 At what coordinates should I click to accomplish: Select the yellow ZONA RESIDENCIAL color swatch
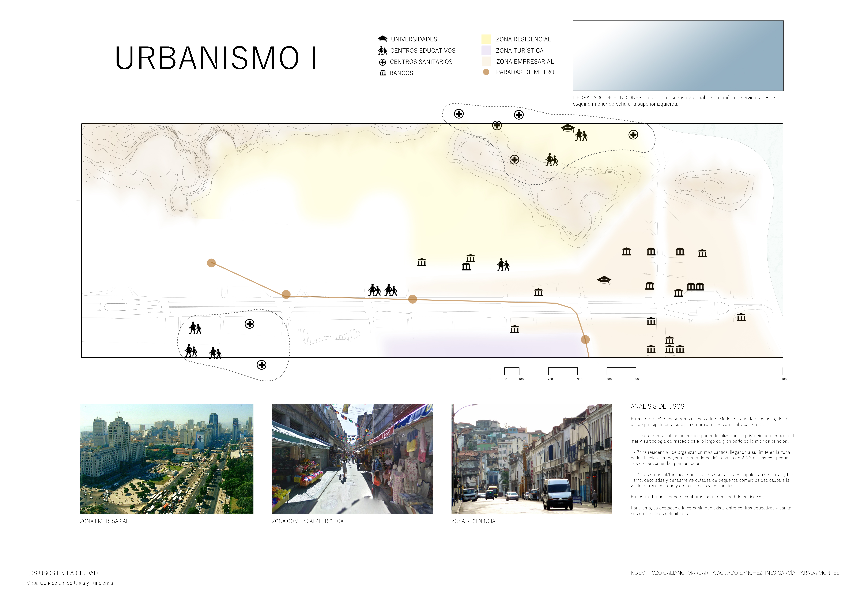486,39
